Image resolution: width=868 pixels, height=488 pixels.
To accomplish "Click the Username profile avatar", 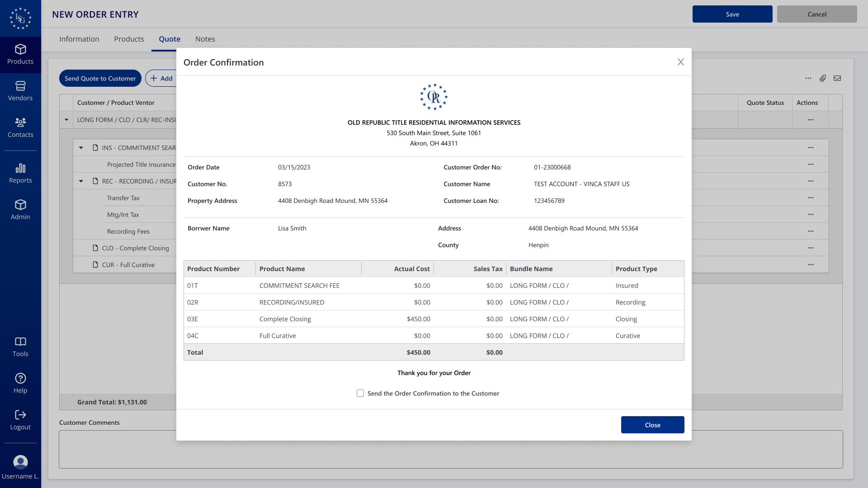I will (x=20, y=462).
